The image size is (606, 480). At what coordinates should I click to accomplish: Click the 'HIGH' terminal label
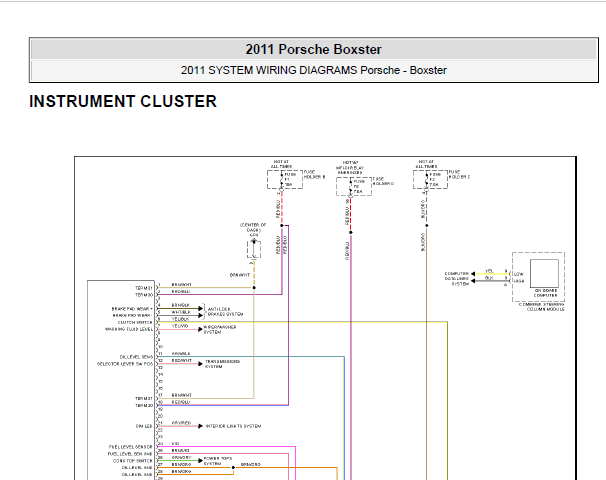click(x=519, y=281)
